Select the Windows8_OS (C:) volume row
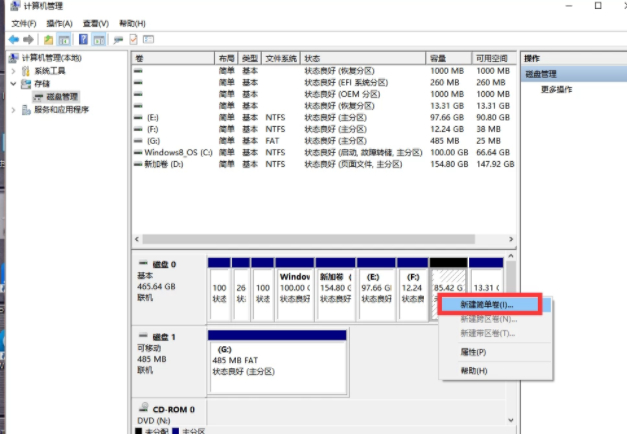 (323, 152)
